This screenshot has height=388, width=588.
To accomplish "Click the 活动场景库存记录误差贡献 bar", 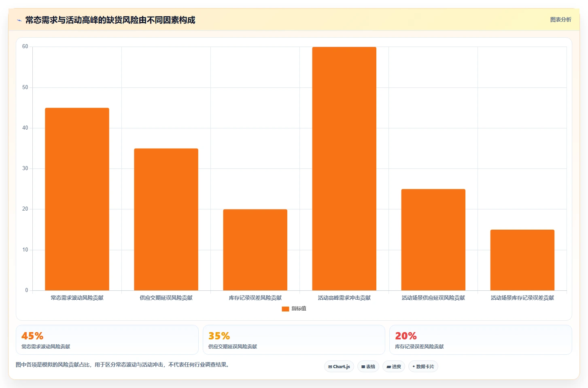I will point(522,260).
